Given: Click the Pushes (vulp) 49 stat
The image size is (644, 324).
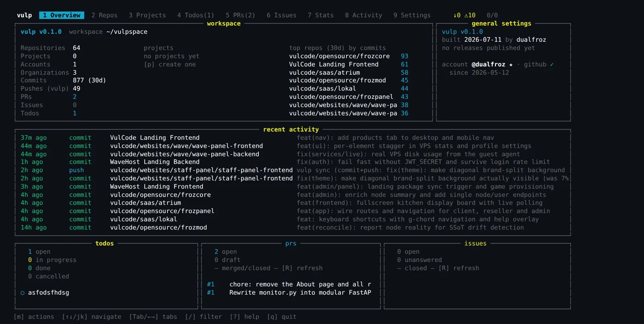Looking at the screenshot, I should (50, 88).
